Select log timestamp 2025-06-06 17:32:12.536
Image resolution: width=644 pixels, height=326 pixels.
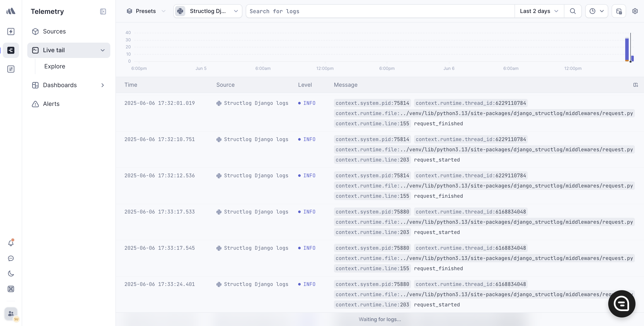tap(160, 176)
